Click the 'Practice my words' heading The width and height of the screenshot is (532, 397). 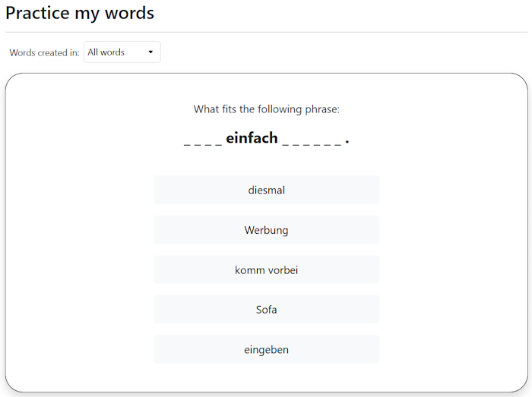coord(80,13)
